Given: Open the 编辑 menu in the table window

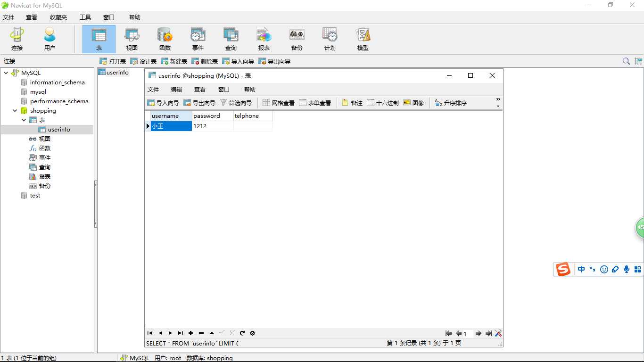Looking at the screenshot, I should pos(176,90).
